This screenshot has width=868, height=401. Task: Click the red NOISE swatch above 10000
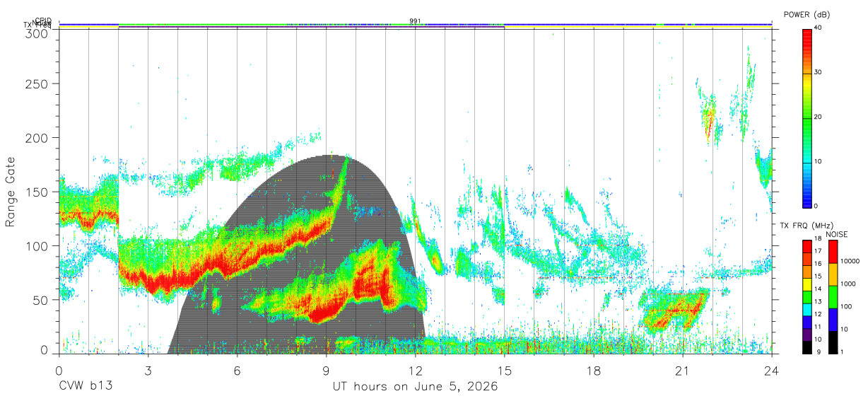click(833, 251)
